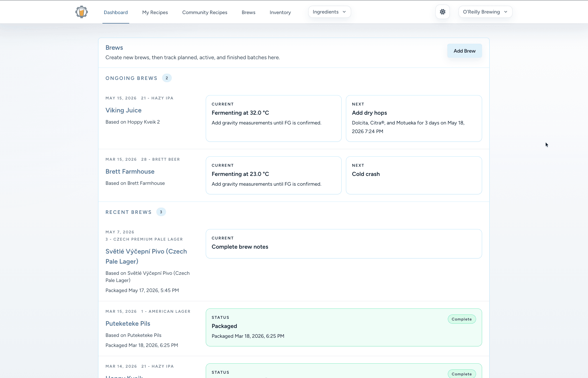The height and width of the screenshot is (378, 588).
Task: Switch to the Brews nav item
Action: [x=248, y=12]
